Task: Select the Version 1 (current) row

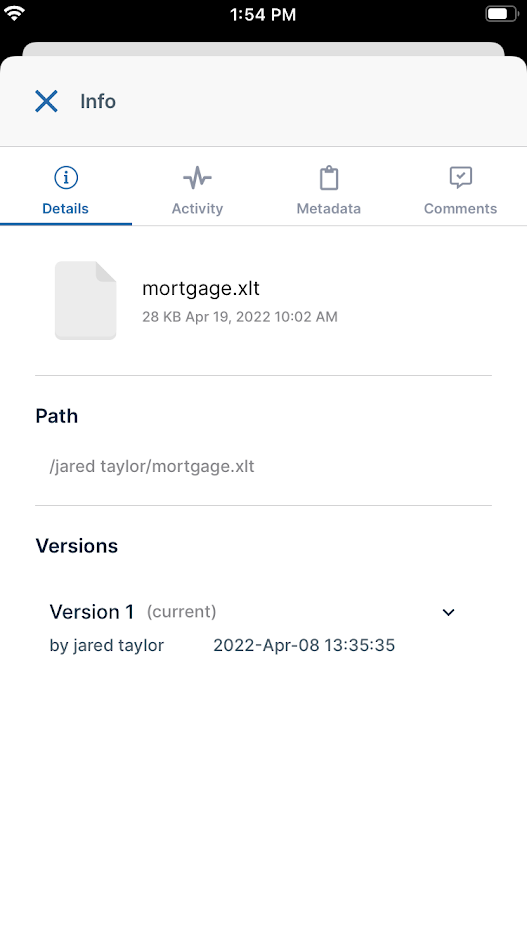Action: [263, 629]
